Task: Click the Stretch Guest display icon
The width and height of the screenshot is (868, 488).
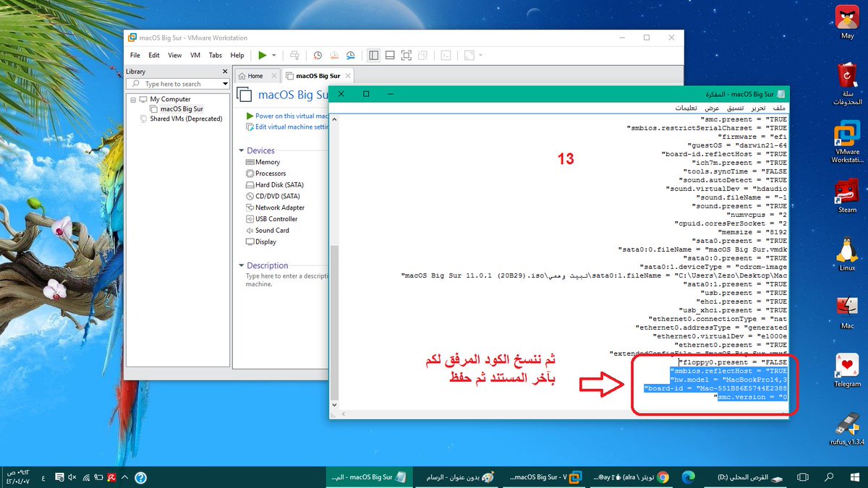Action: click(469, 55)
